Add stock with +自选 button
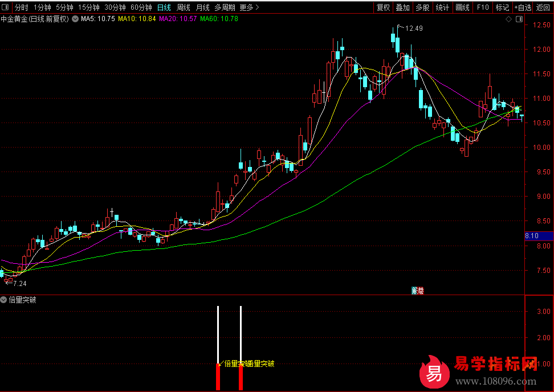Viewport: 554px width, 392px height. (523, 7)
